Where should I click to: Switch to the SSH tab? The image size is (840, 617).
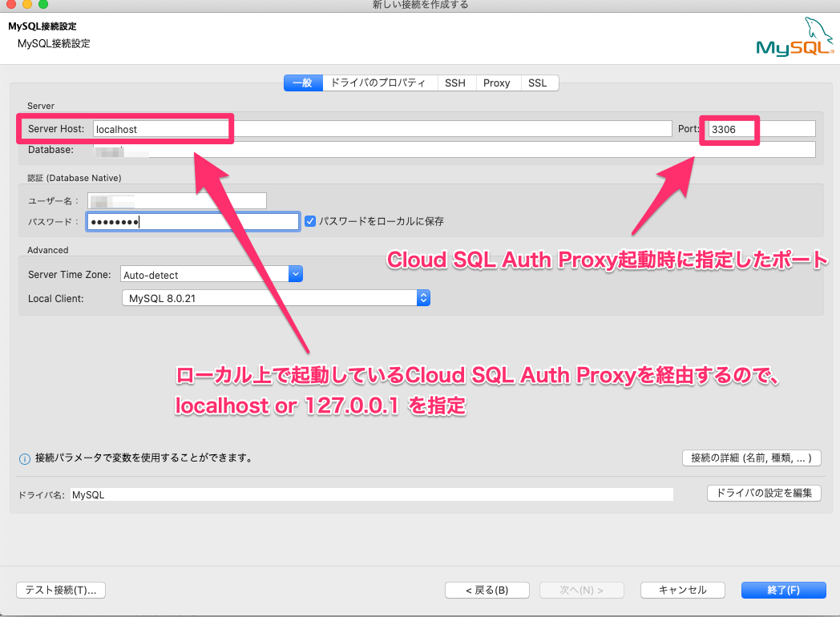455,83
